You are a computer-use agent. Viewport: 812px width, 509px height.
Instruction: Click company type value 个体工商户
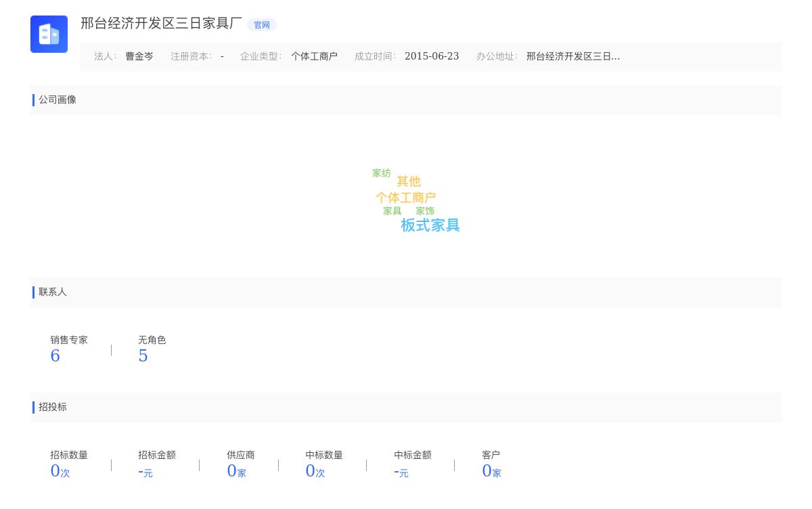pyautogui.click(x=315, y=56)
